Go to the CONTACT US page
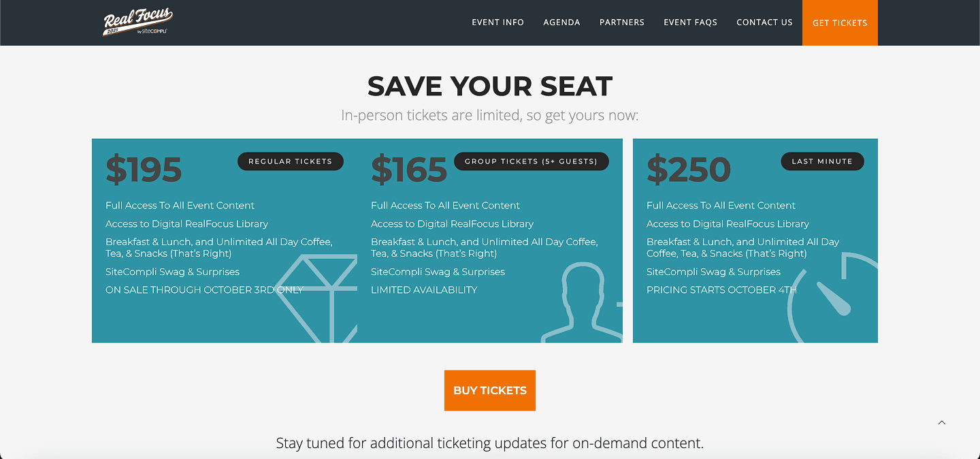The height and width of the screenshot is (459, 980). pyautogui.click(x=764, y=22)
